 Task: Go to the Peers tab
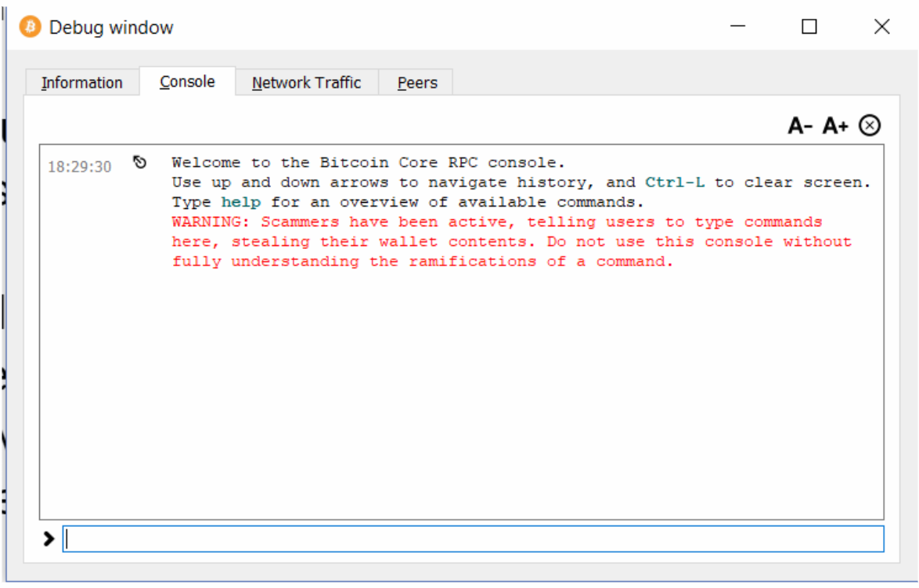pyautogui.click(x=417, y=83)
